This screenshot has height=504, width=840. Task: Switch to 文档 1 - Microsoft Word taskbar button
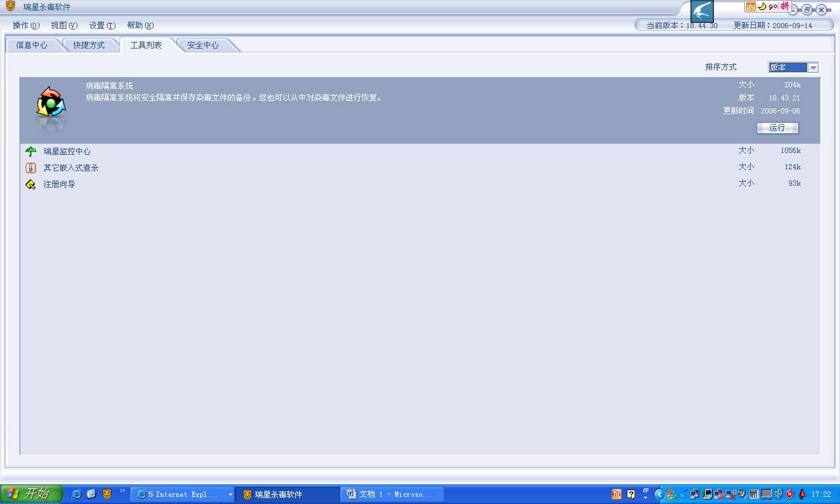pos(392,494)
